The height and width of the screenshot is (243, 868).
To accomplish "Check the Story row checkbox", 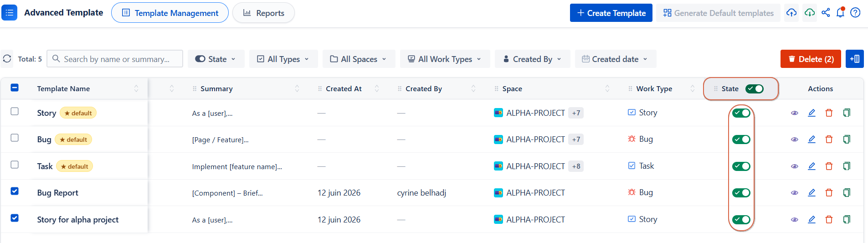I will point(15,111).
